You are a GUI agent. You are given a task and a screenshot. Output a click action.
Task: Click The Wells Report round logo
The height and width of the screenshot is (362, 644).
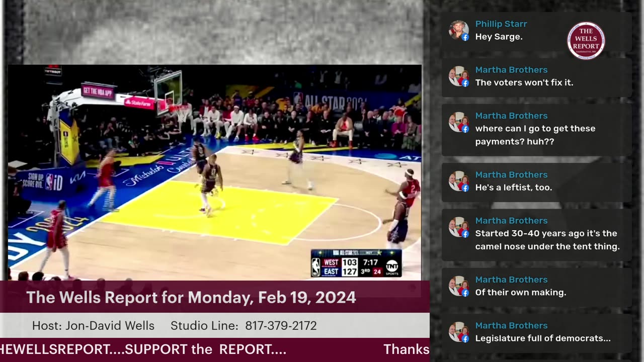(586, 40)
